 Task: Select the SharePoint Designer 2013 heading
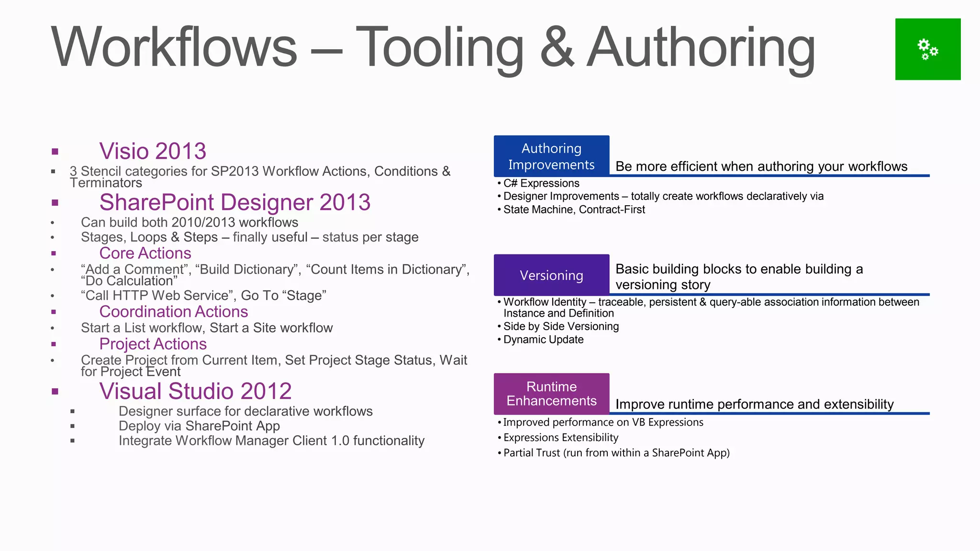click(x=234, y=202)
